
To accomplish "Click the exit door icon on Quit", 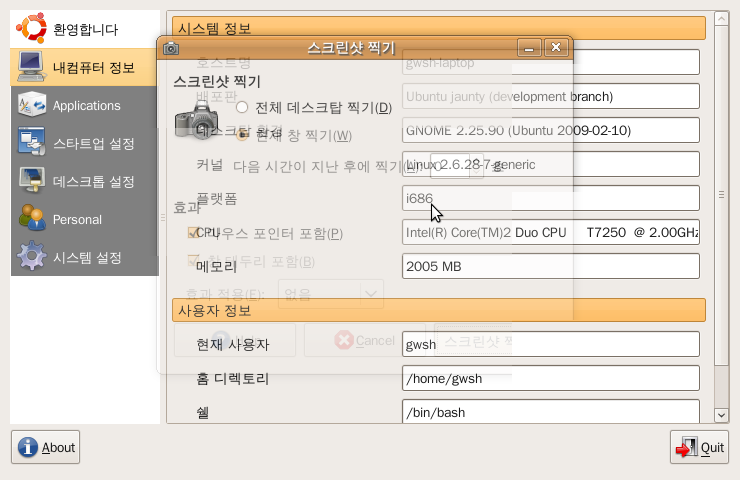I will point(686,447).
